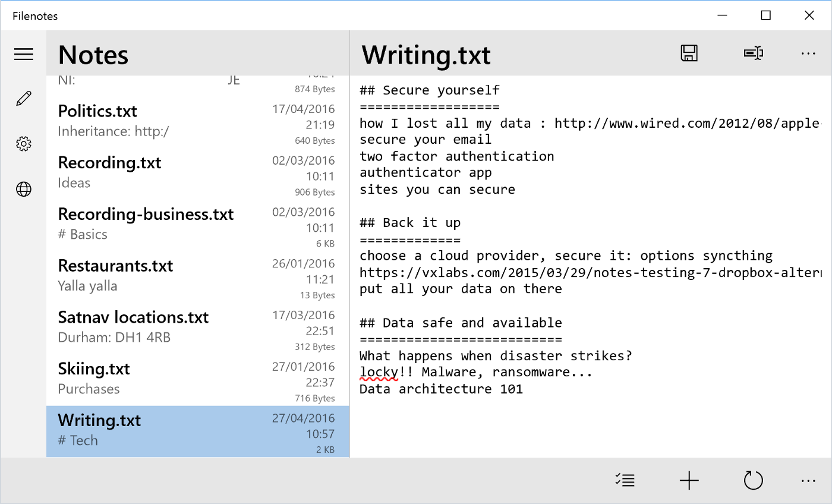Toggle multi-select list mode icon

(625, 480)
